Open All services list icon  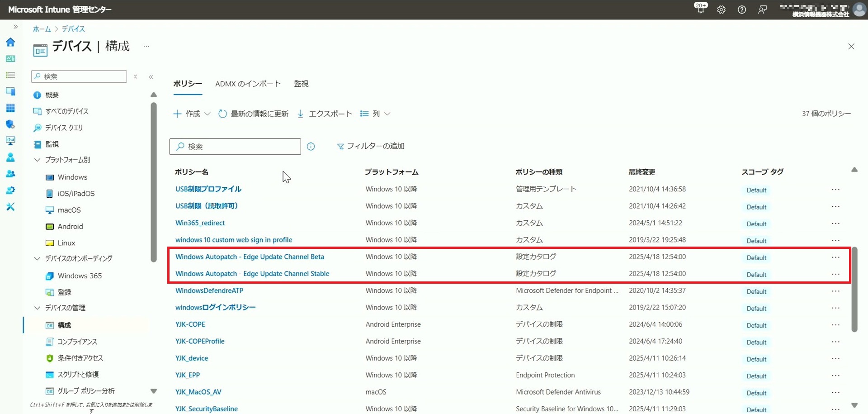point(10,75)
